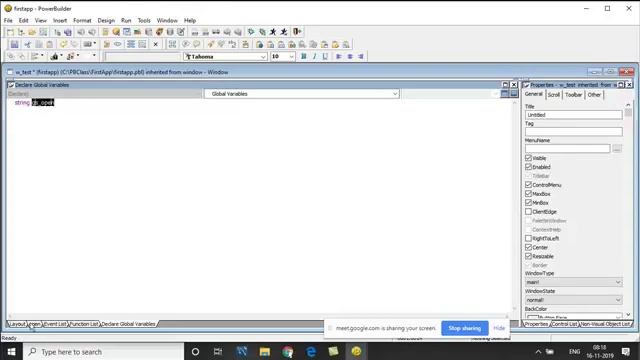The image size is (640, 360).
Task: Click the Properties panel vertical scrollbar thumb
Action: click(x=628, y=112)
